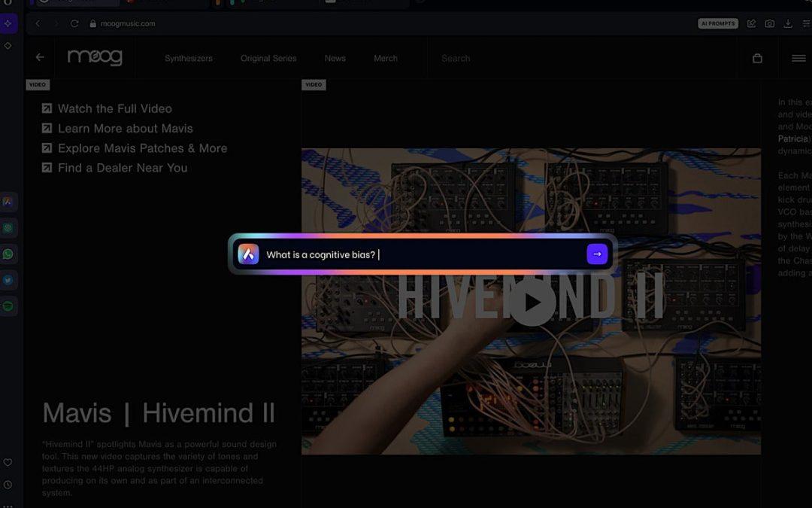Open the shopping bag cart icon
The image size is (812, 508).
click(x=757, y=58)
